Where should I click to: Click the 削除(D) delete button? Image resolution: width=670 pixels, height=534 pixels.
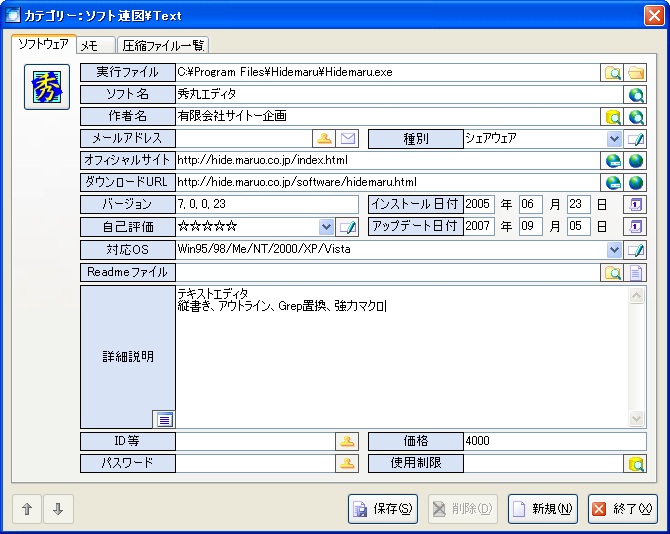pyautogui.click(x=463, y=509)
